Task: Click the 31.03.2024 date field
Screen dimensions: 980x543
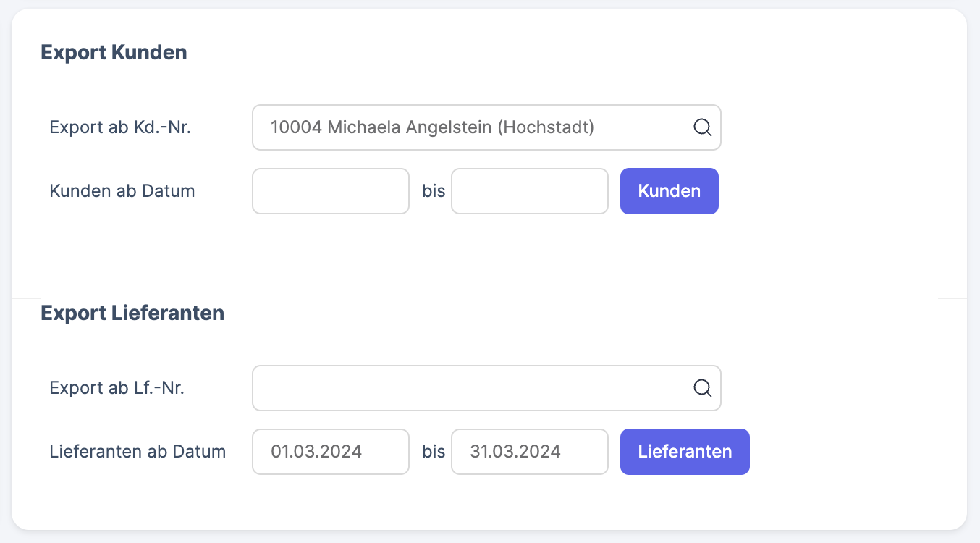Action: (x=529, y=451)
